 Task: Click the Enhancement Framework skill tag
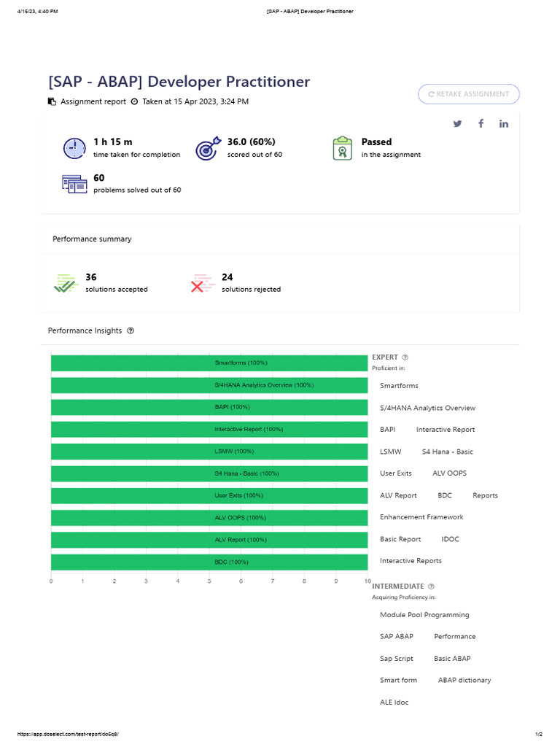(x=421, y=517)
